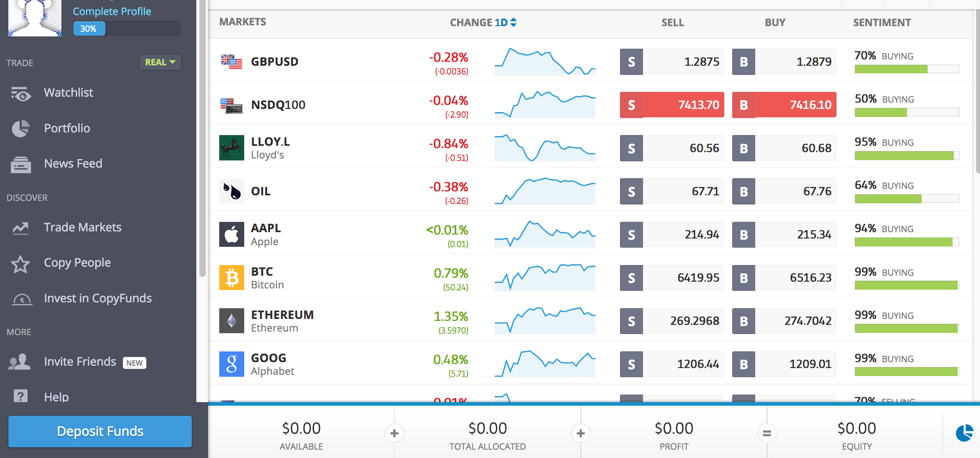
Task: Click NSDQ100 50% buying sentiment bar
Action: pos(907,113)
